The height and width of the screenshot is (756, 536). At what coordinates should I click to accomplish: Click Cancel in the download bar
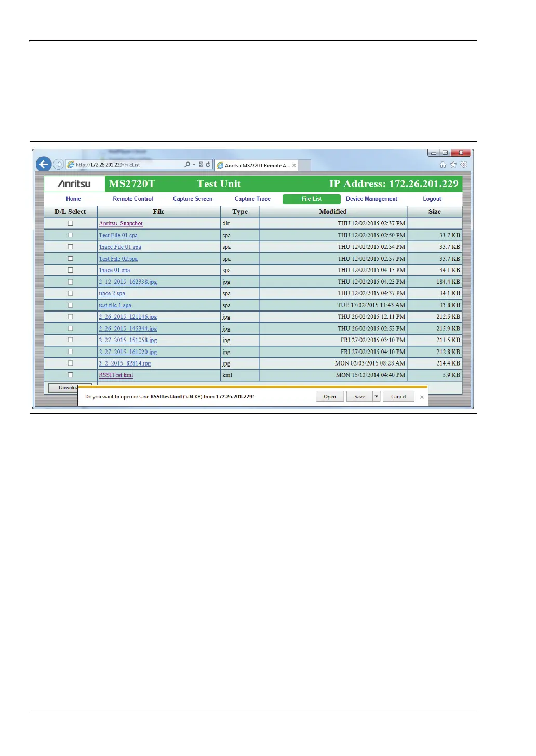click(398, 397)
